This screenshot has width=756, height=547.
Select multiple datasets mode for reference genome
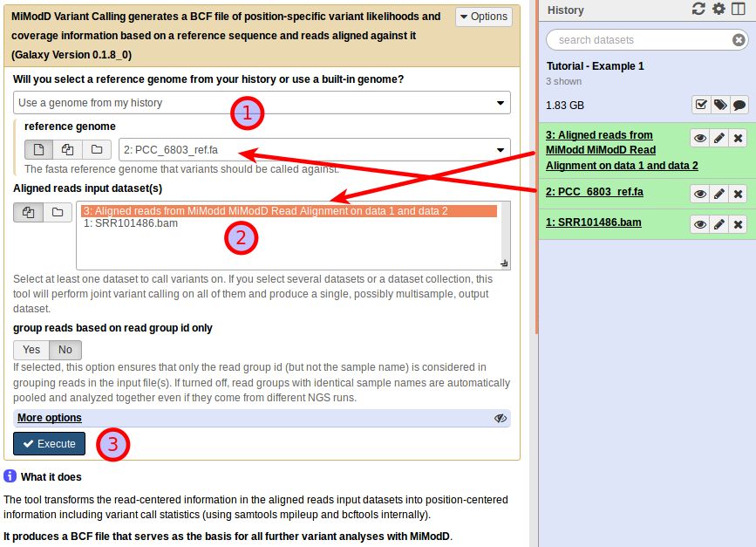click(x=67, y=149)
